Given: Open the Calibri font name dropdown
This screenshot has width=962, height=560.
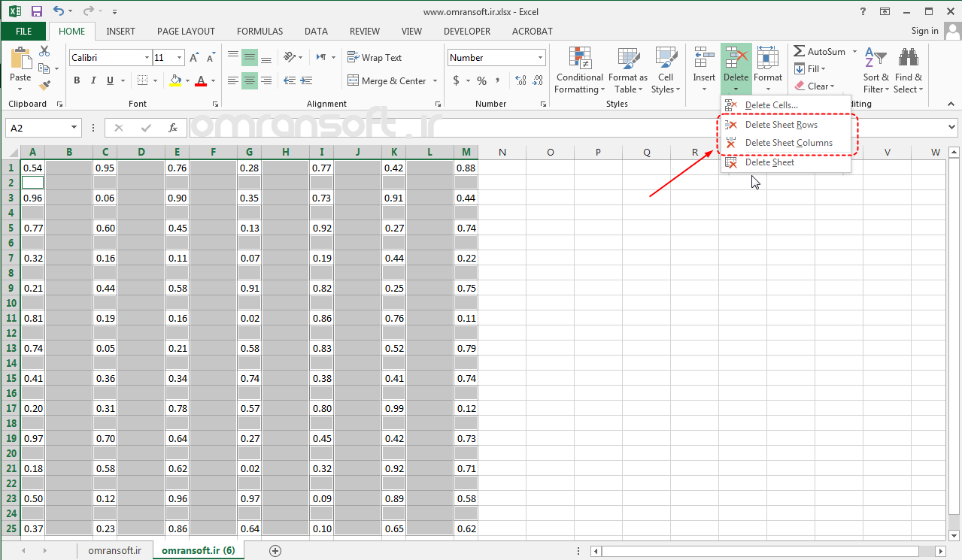Looking at the screenshot, I should [x=147, y=58].
